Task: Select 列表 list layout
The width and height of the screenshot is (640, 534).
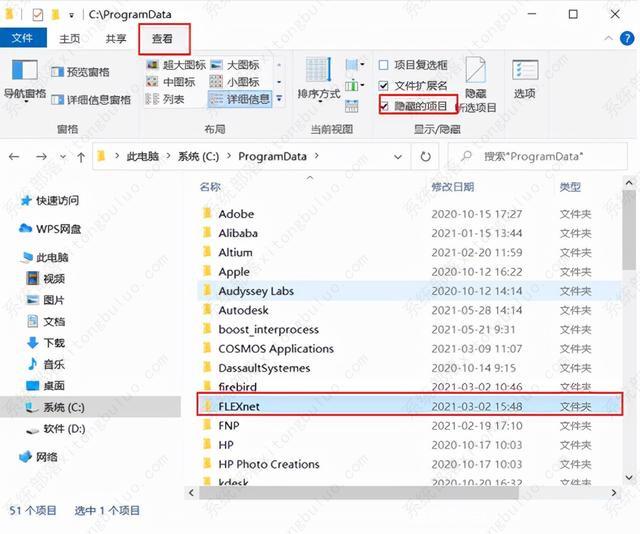Action: click(x=165, y=99)
